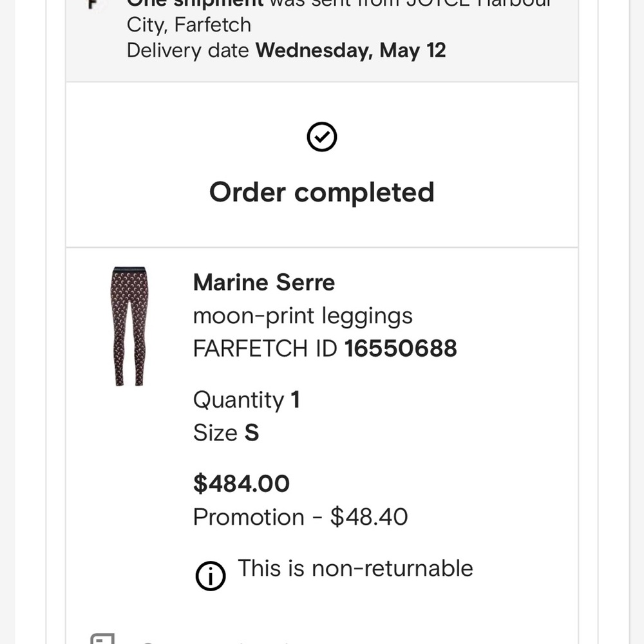Click the partially visible text at bottom

(x=213, y=641)
